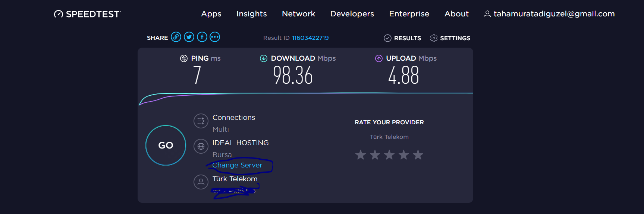Click the Connections arrows icon

(201, 121)
